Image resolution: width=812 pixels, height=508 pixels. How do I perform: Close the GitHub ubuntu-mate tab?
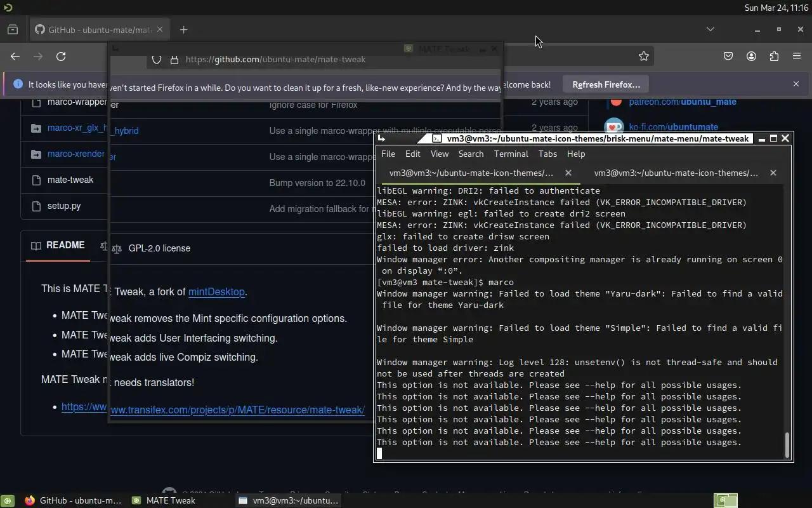coord(160,29)
